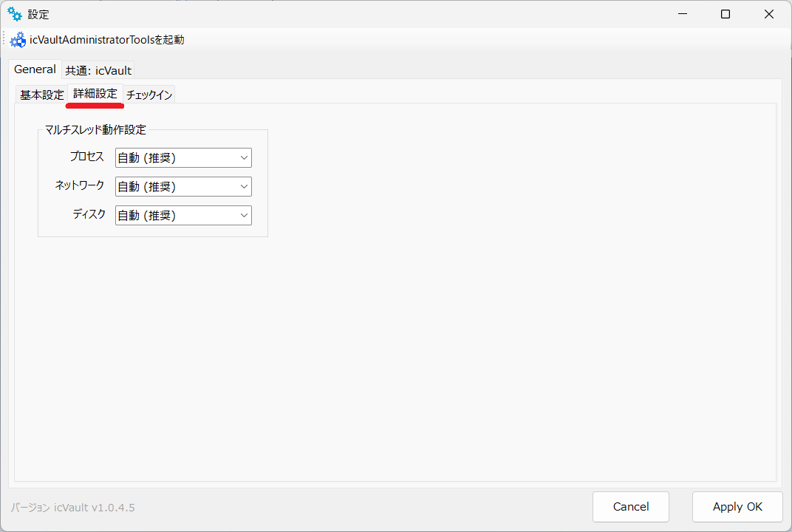The height and width of the screenshot is (532, 792).
Task: Open the チェックイン sub-tab
Action: tap(148, 95)
